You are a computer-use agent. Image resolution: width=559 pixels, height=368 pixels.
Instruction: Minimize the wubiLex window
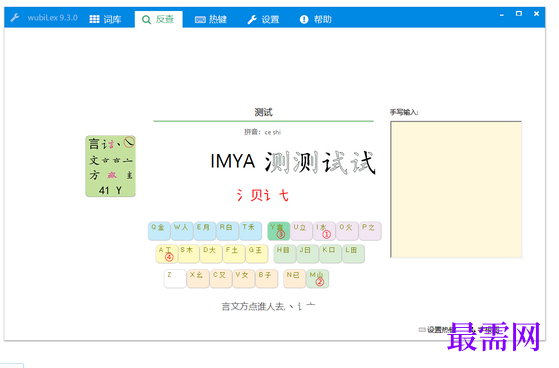tap(502, 14)
